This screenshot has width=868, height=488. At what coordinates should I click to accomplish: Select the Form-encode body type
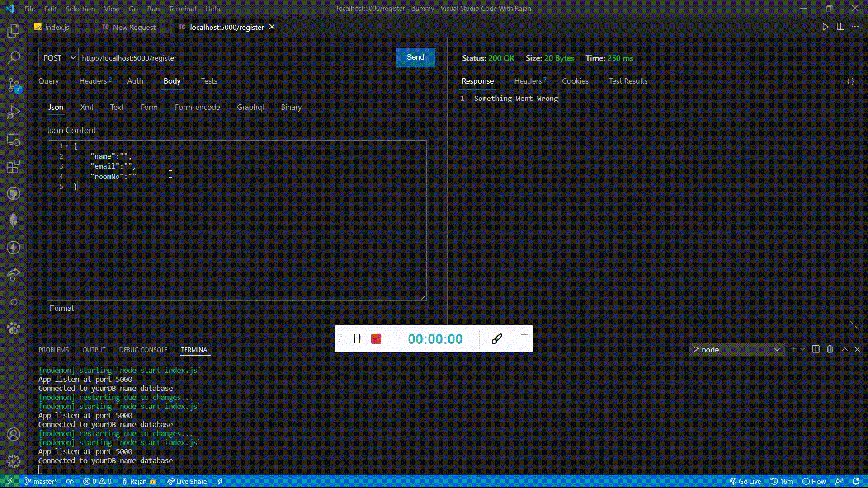(x=197, y=107)
